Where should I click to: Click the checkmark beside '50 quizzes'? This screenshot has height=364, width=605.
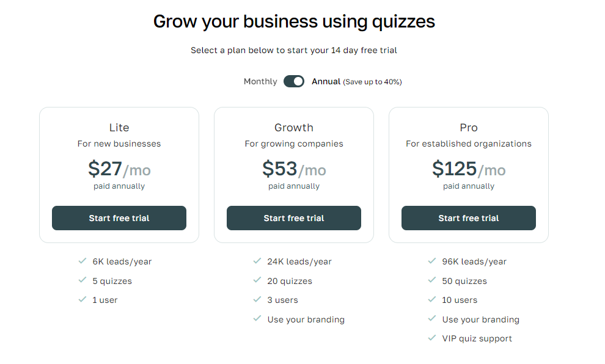(432, 280)
